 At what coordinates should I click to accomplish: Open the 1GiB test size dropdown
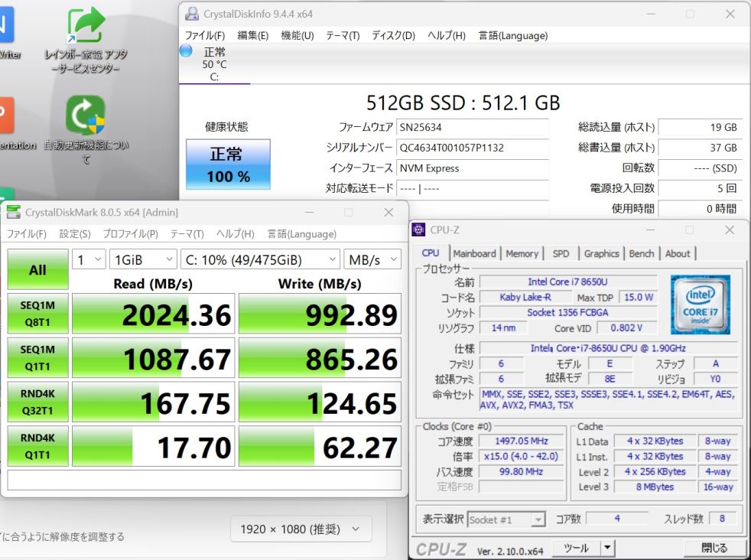144,260
